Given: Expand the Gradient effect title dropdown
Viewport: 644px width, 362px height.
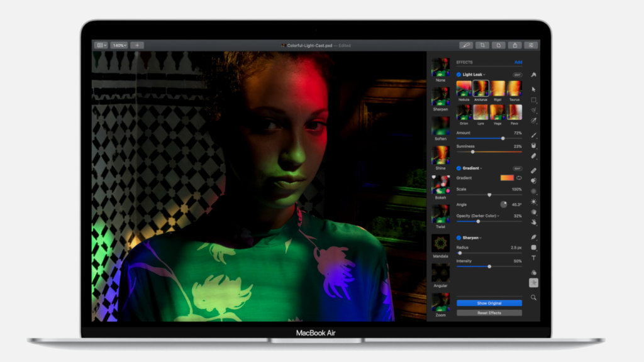Looking at the screenshot, I should 472,168.
